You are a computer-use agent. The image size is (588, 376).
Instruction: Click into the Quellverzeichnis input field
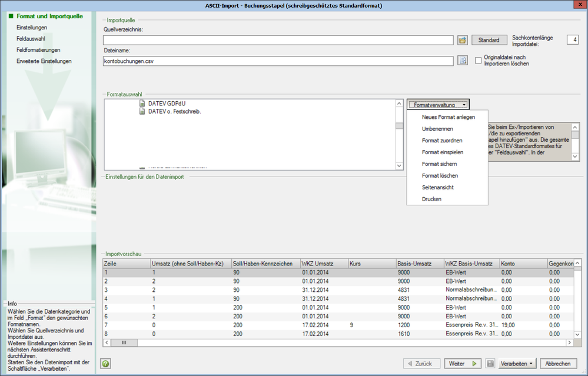pos(278,40)
